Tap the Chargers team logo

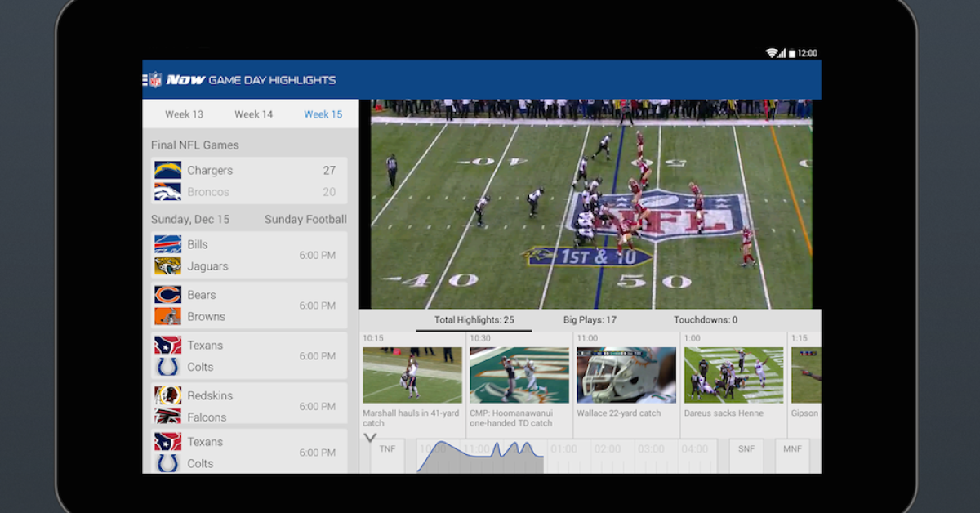pyautogui.click(x=167, y=170)
